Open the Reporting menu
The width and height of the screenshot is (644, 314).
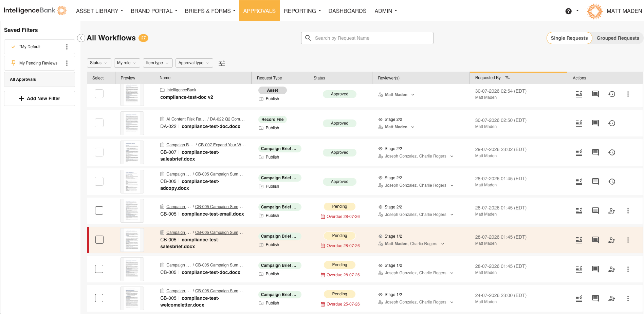(302, 11)
